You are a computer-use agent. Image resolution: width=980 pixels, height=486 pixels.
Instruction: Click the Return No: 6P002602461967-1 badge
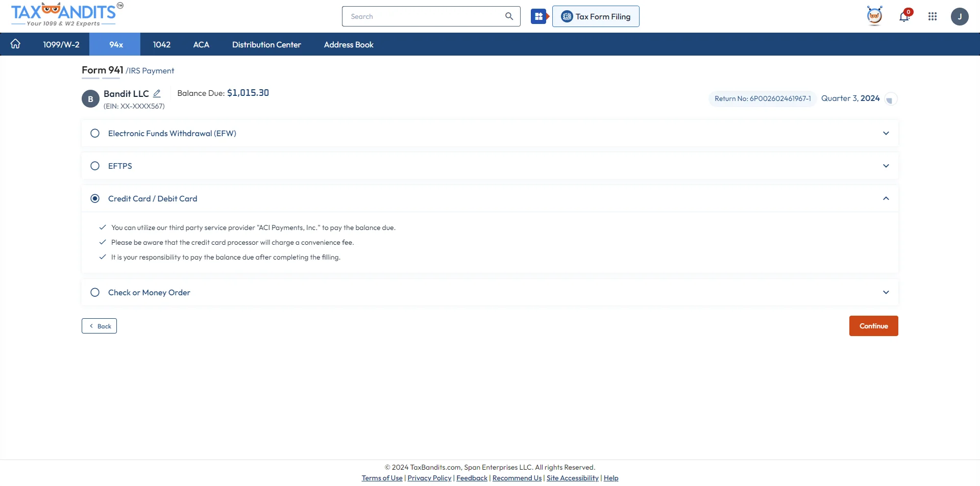tap(763, 98)
